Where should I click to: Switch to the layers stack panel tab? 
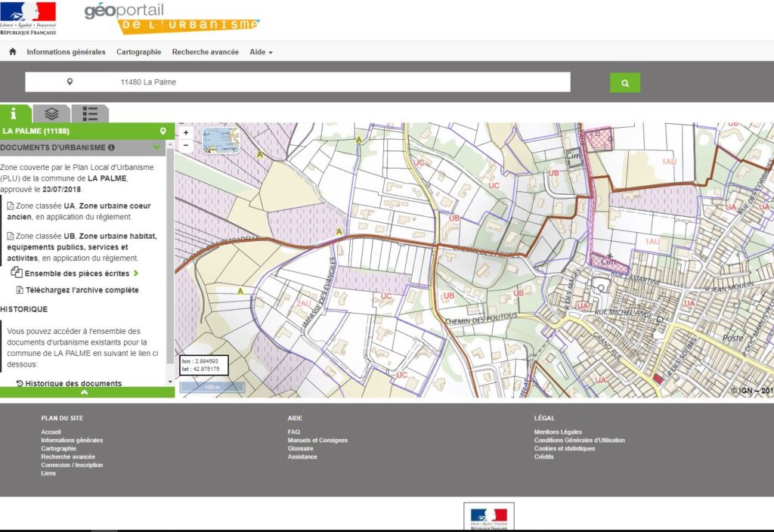51,114
